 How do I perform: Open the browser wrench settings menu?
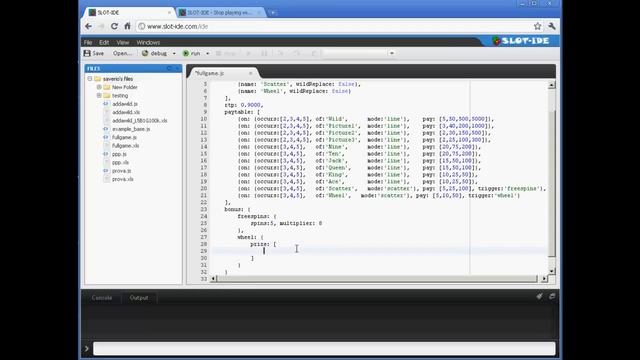pos(552,26)
